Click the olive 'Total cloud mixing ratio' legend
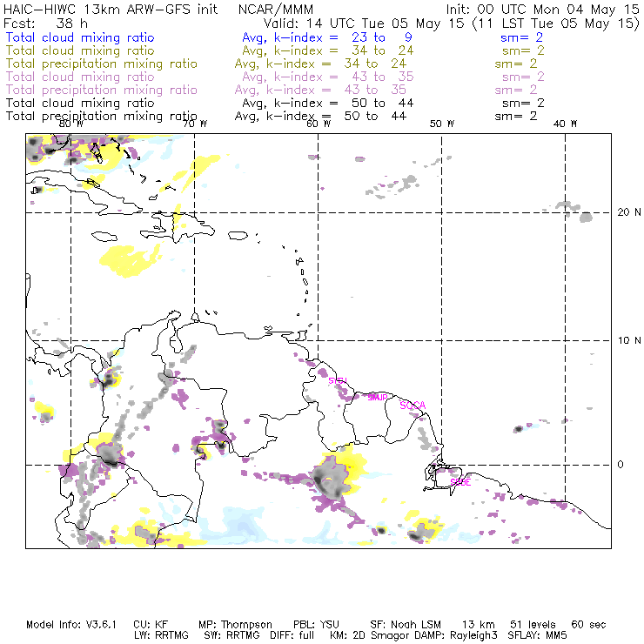644x644 pixels. tap(80, 50)
